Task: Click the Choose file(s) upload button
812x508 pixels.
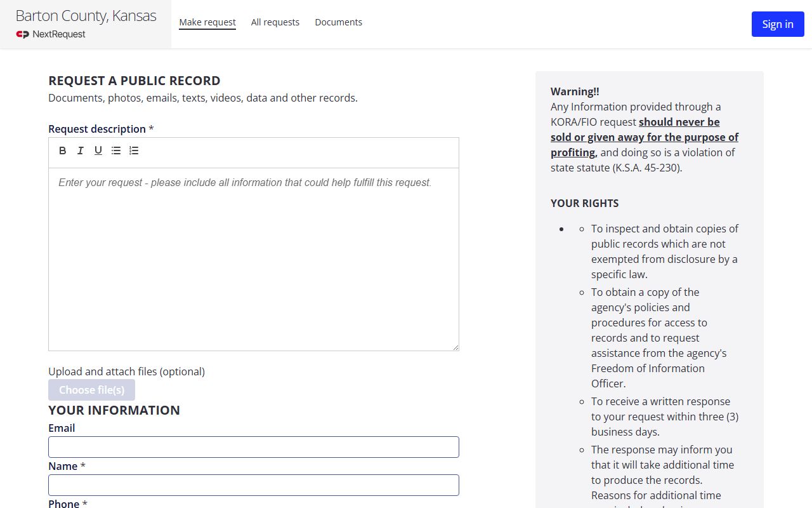Action: [x=91, y=390]
